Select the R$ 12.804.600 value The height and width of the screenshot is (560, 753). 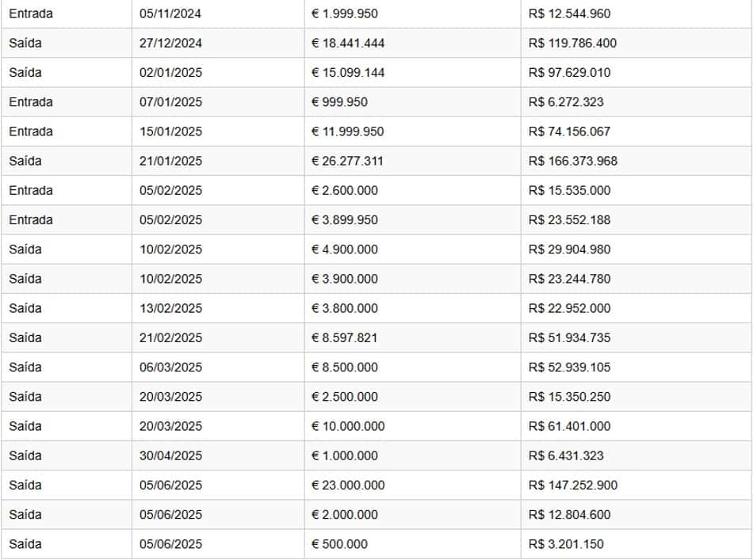tap(569, 514)
